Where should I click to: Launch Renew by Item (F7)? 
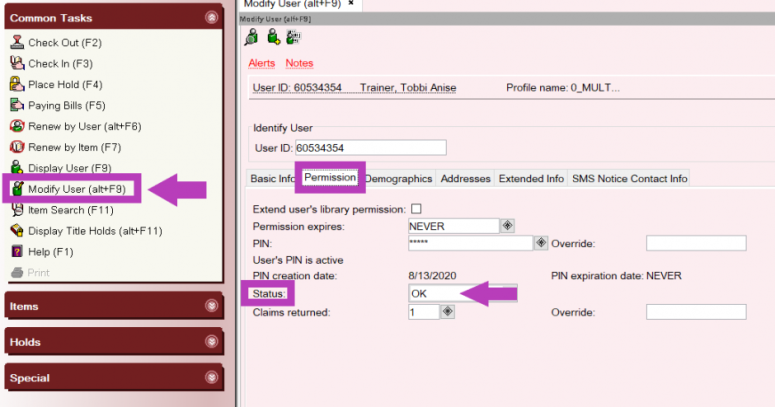[75, 147]
